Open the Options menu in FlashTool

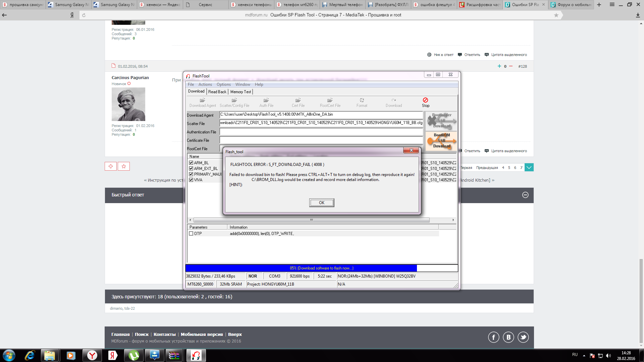tap(223, 84)
